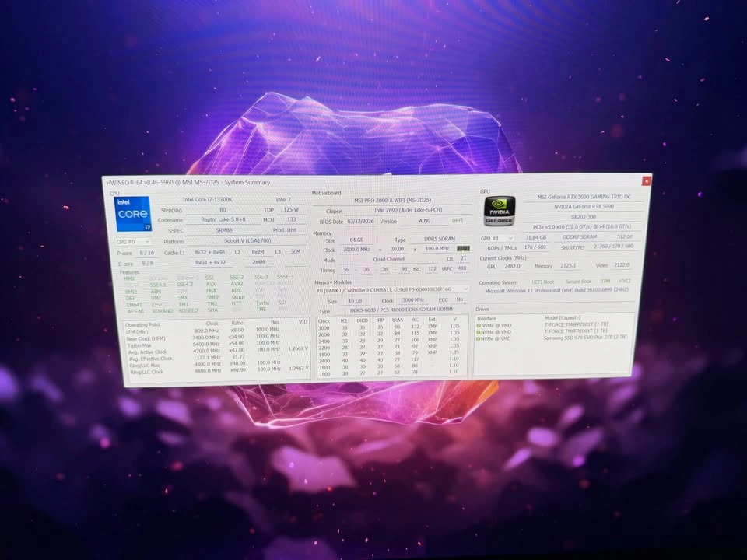Image resolution: width=747 pixels, height=560 pixels.
Task: Click the BIOS Date 03/12/2026 field
Action: (360, 222)
